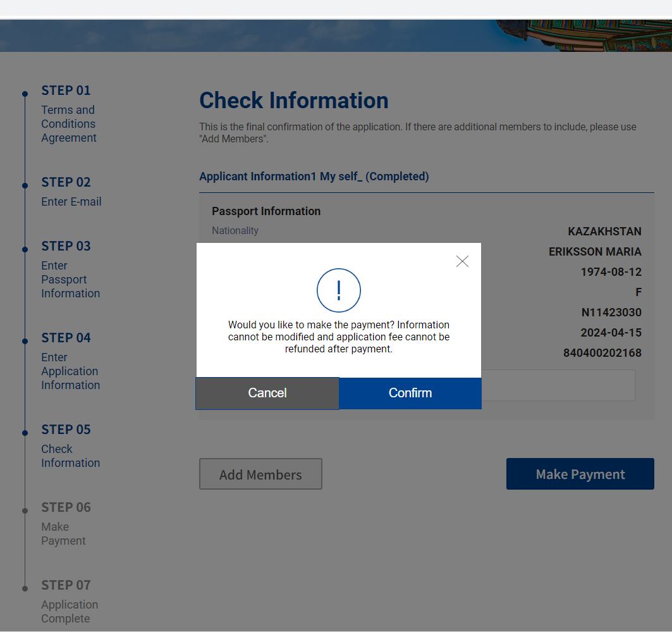
Task: Cancel the payment confirmation
Action: (x=267, y=393)
